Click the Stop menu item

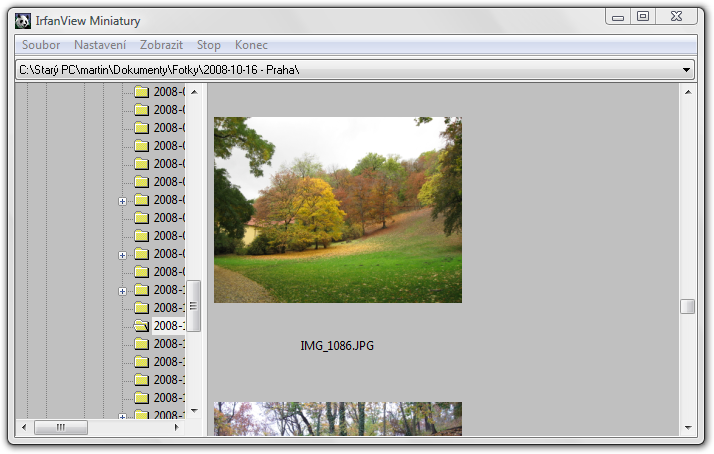209,45
